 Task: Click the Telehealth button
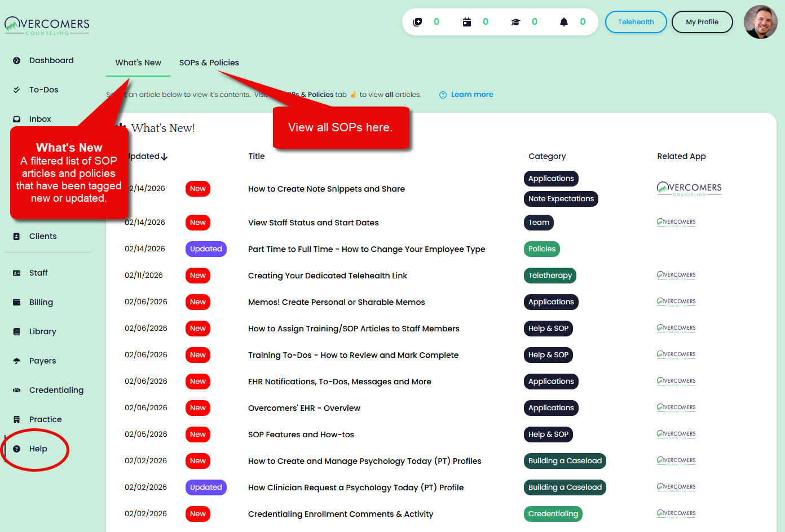pyautogui.click(x=636, y=22)
